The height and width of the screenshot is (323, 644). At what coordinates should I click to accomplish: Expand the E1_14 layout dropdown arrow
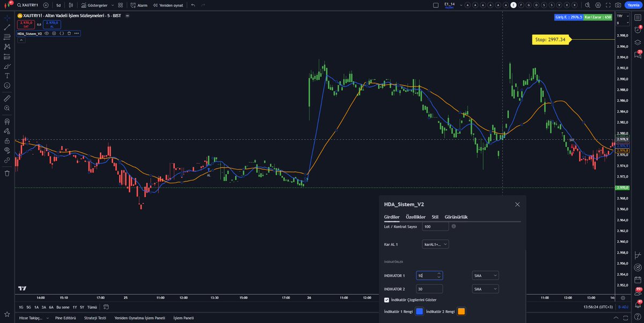pyautogui.click(x=460, y=5)
